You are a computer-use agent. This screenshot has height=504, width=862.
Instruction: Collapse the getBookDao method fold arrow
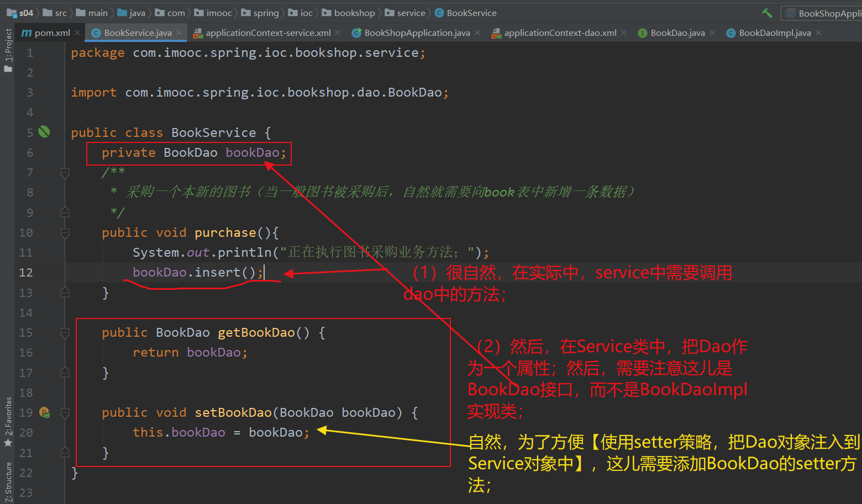tap(65, 332)
